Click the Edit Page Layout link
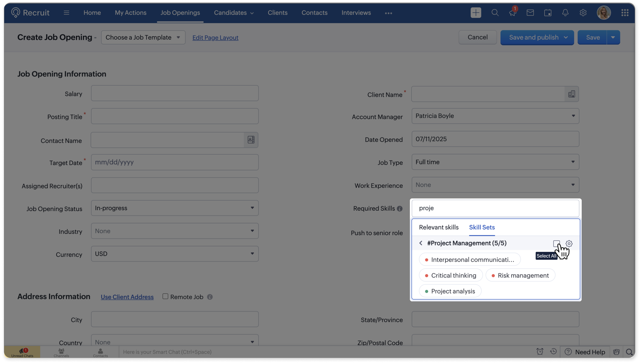Viewport: 640px width, 364px height. 215,38
